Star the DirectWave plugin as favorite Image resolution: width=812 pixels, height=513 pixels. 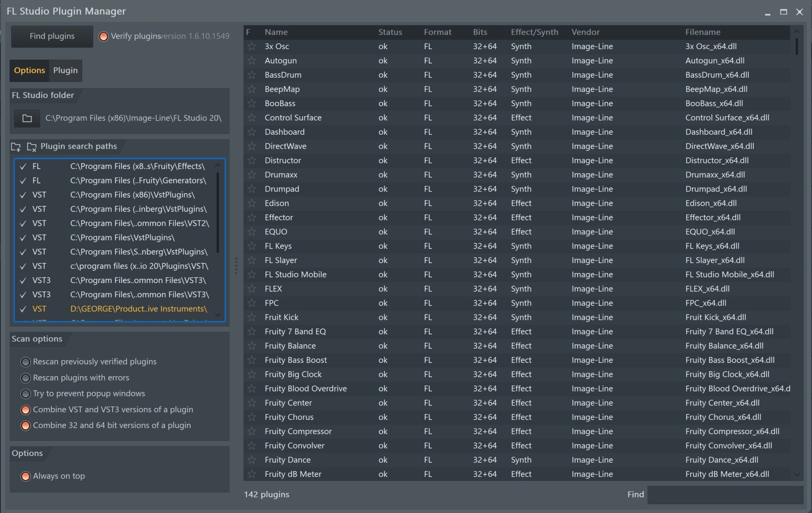[252, 146]
